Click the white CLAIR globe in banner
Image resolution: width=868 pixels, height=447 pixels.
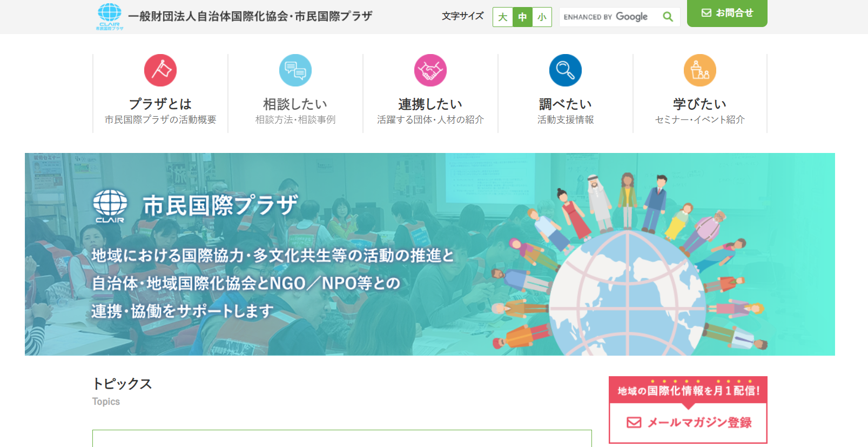click(x=110, y=206)
